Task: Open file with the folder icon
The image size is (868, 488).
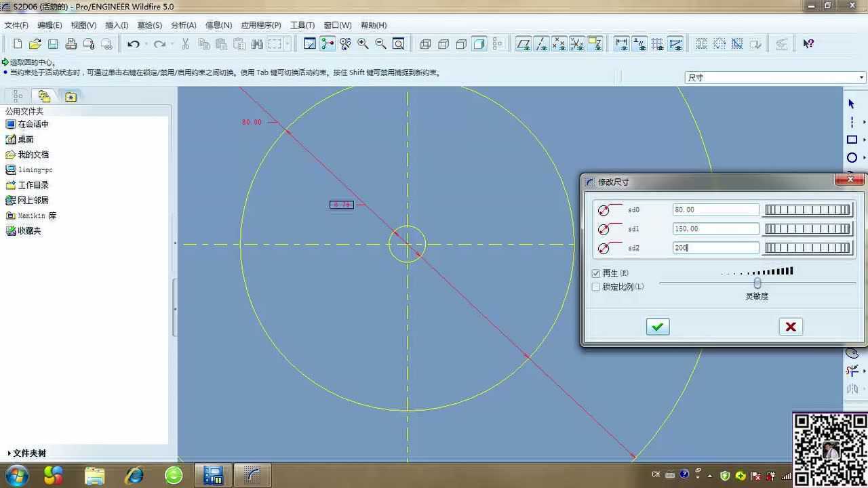Action: [35, 44]
